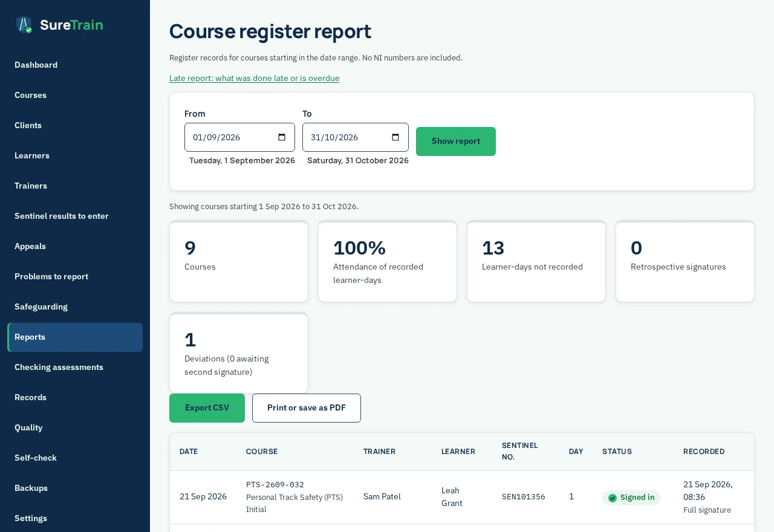The image size is (774, 532).
Task: Click the Course column header
Action: coord(262,452)
